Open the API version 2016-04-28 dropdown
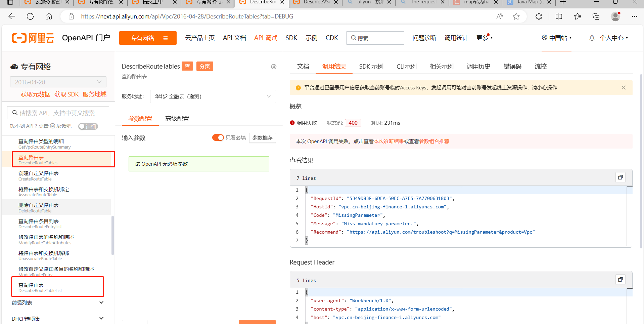The height and width of the screenshot is (324, 644). (58, 82)
